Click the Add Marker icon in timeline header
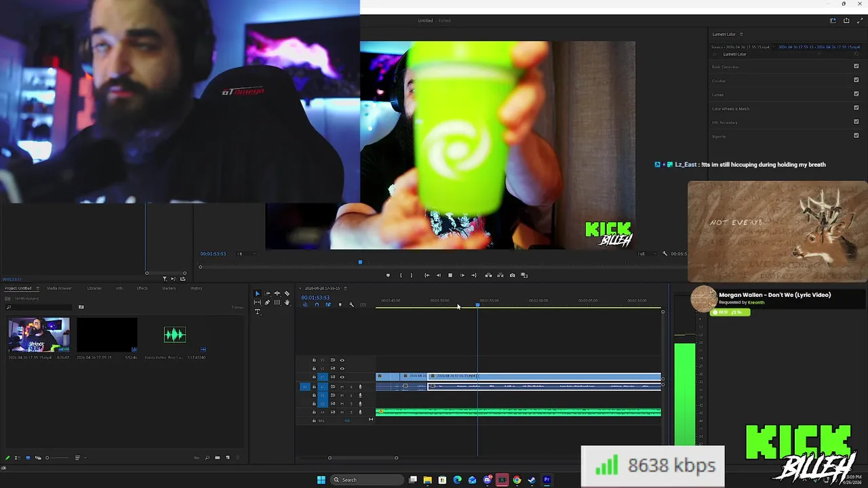 [x=340, y=305]
